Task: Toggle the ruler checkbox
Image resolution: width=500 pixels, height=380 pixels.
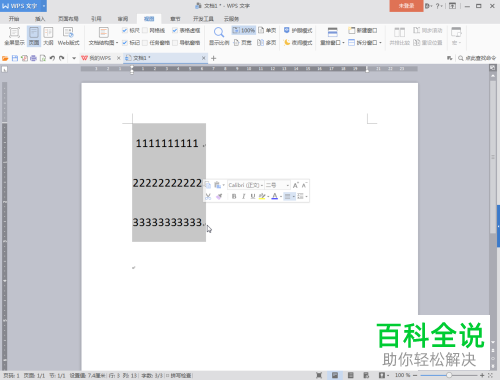Action: (x=125, y=30)
